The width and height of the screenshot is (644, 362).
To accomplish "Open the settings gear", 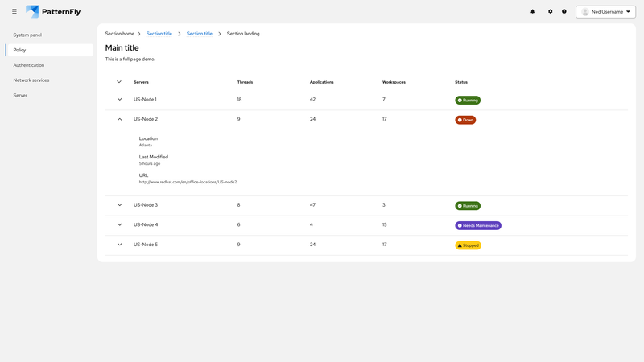I will pyautogui.click(x=551, y=11).
